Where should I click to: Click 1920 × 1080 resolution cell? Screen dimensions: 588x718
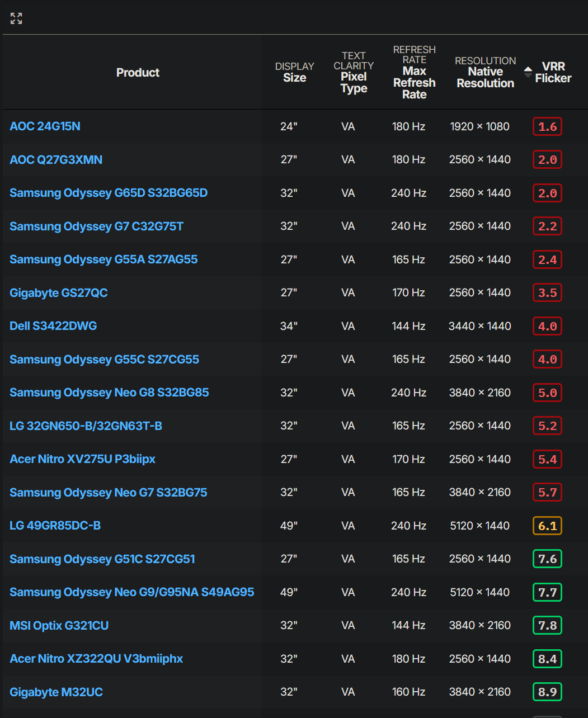[x=479, y=126]
